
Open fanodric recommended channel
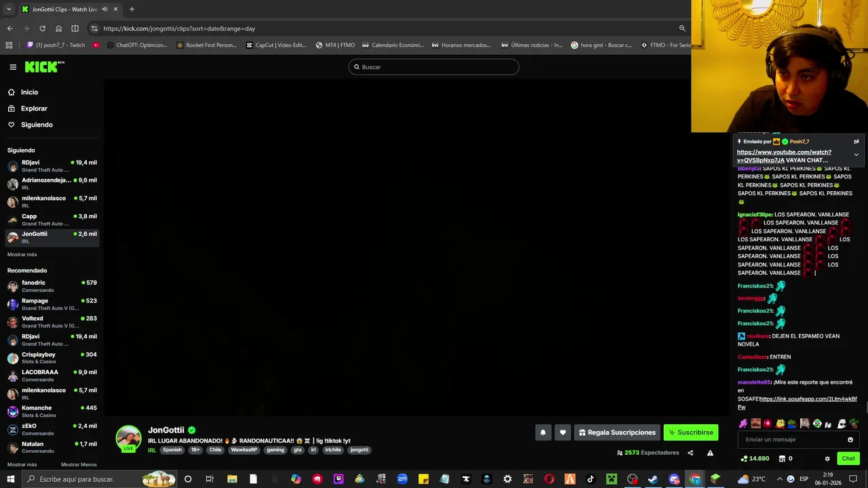click(x=52, y=286)
